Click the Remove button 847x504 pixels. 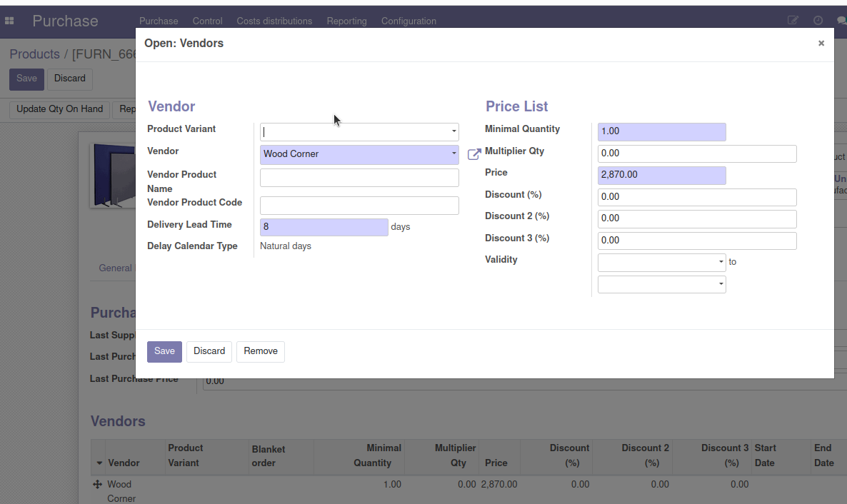click(x=261, y=351)
